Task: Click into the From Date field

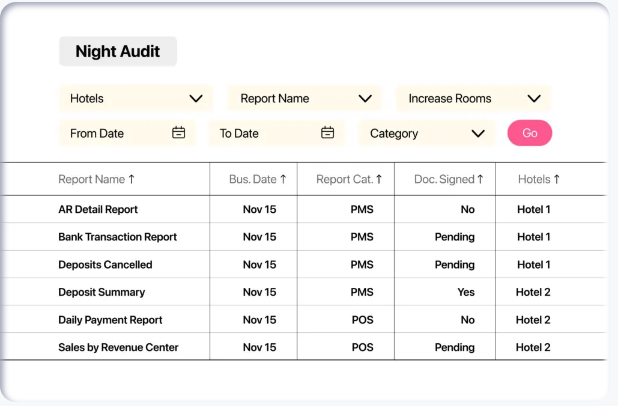Action: [112, 133]
